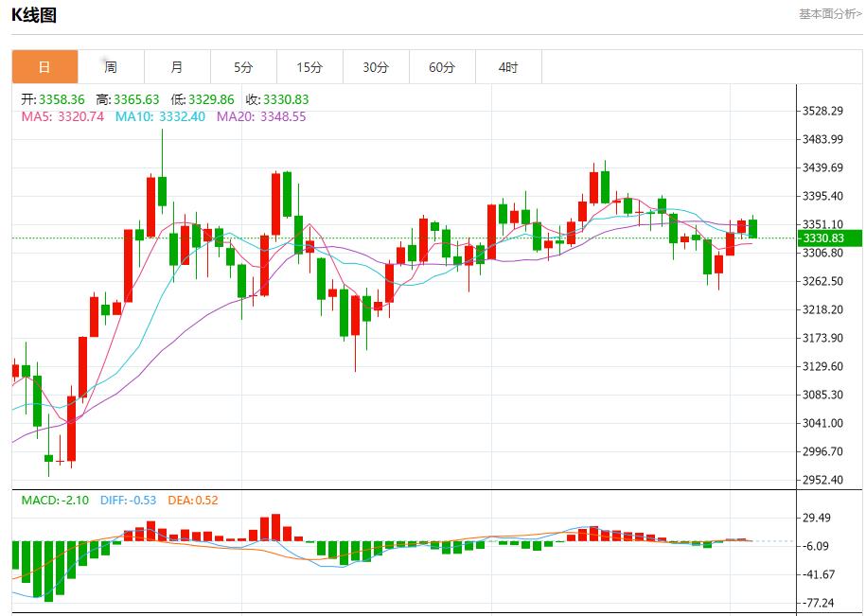The width and height of the screenshot is (866, 616).
Task: Click the tallest red MACD histogram bar
Action: click(275, 527)
